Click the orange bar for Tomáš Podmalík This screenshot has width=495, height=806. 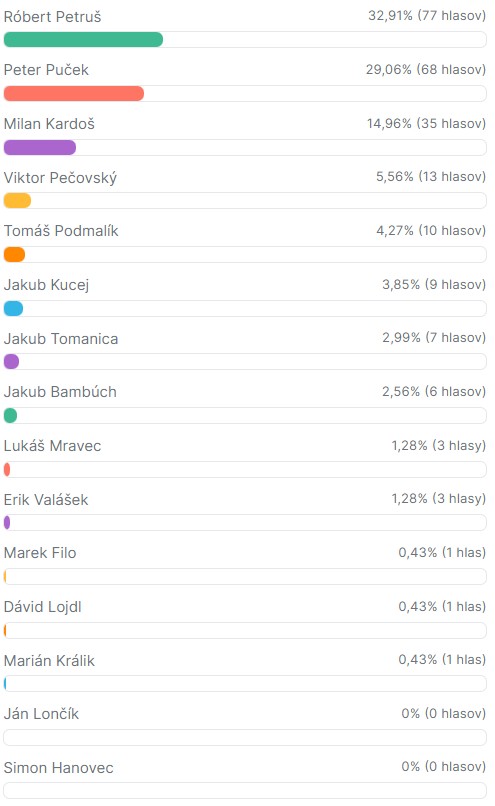point(14,254)
